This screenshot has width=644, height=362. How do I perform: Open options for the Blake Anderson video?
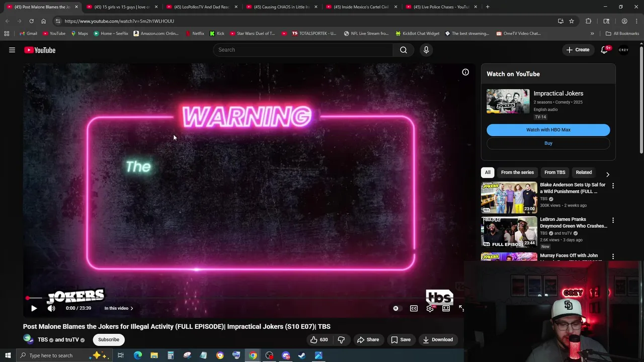613,186
